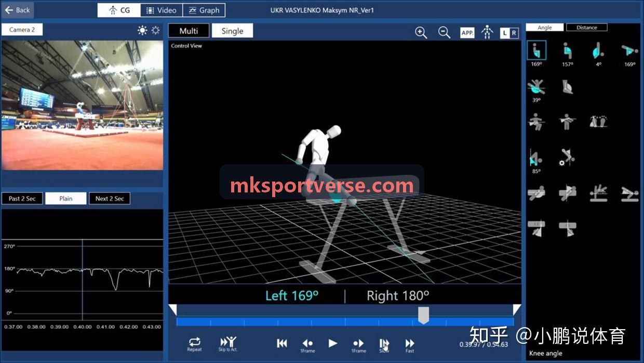Step back 1 frame
Screen dimensions: 644x363
pos(307,345)
